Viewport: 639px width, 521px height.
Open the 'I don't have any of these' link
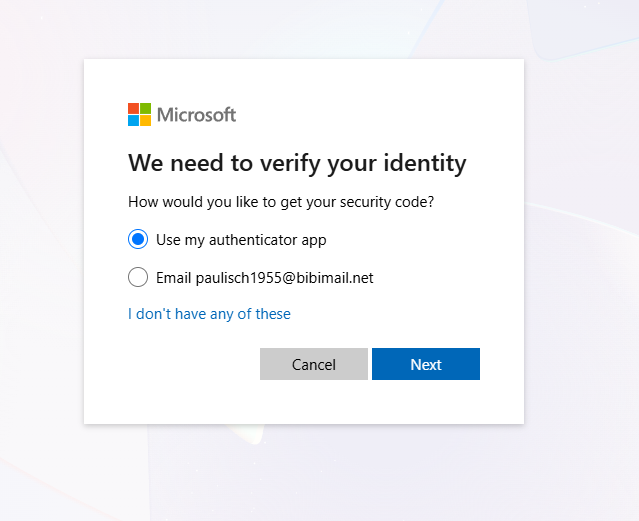click(209, 314)
